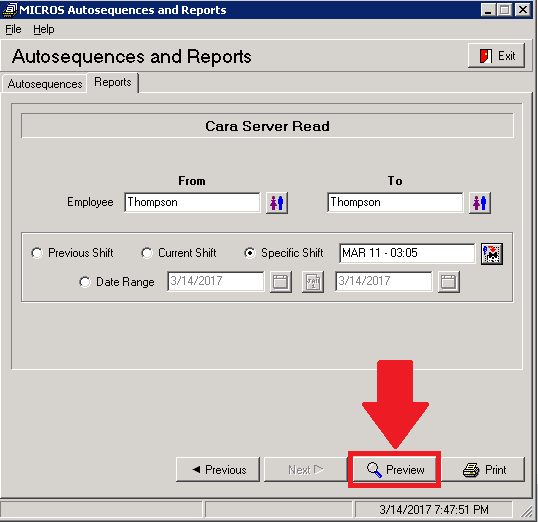Open employee picker beside To field
The image size is (538, 522).
pos(480,203)
